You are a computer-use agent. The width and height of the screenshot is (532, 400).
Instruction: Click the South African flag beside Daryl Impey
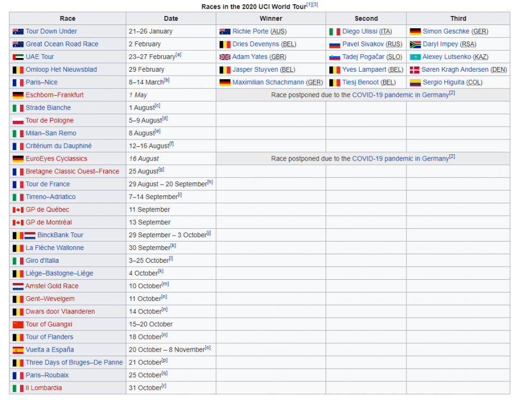(415, 44)
